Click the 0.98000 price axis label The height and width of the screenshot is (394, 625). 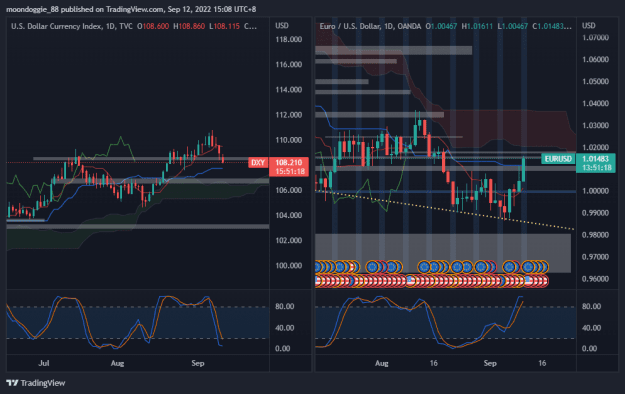pyautogui.click(x=596, y=235)
